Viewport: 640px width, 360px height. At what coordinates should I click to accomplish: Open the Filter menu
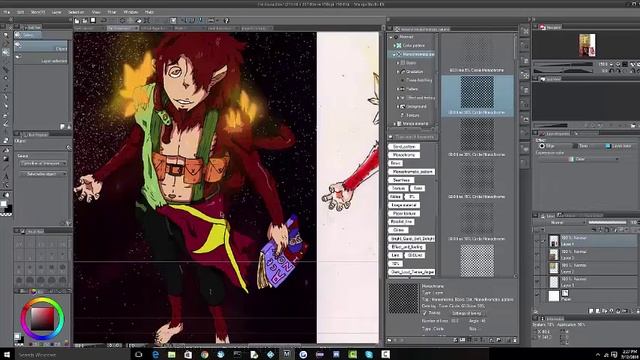(x=111, y=12)
